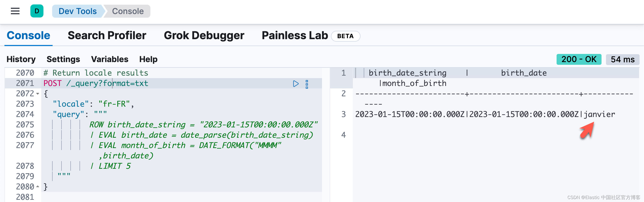
Task: Click the EVAL birth_date date_parse line
Action: tap(201, 135)
